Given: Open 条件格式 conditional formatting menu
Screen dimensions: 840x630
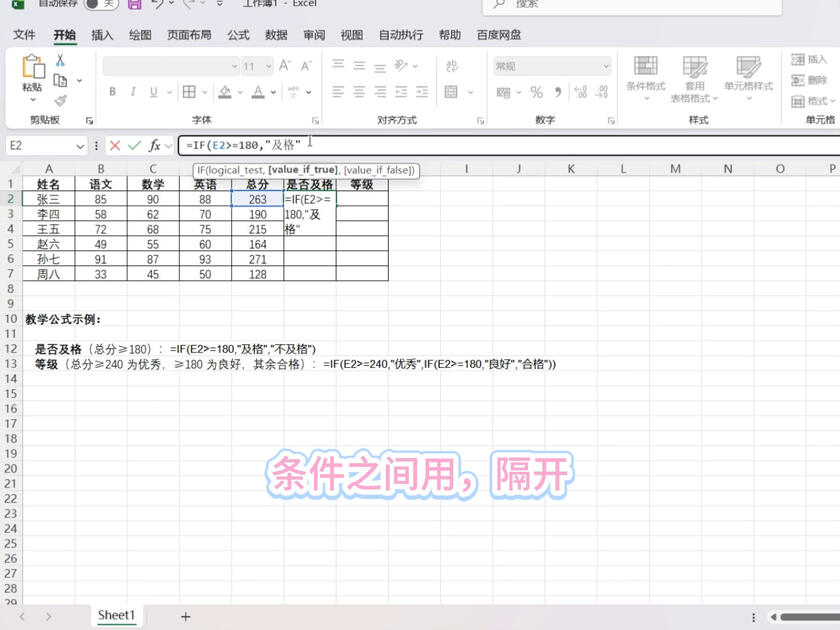Looking at the screenshot, I should coord(646,78).
